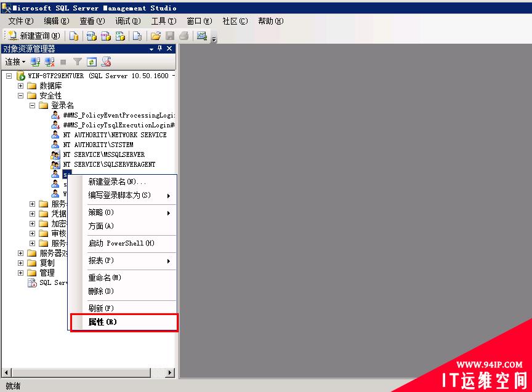Viewport: 532px width, 392px height.
Task: Click the WIN-87F29EH7UER server node icon
Action: click(x=21, y=76)
